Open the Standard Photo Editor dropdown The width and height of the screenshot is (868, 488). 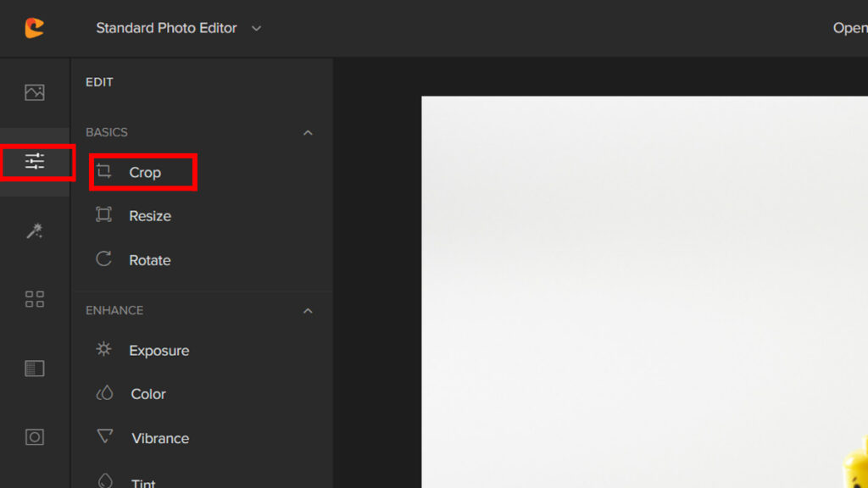178,28
